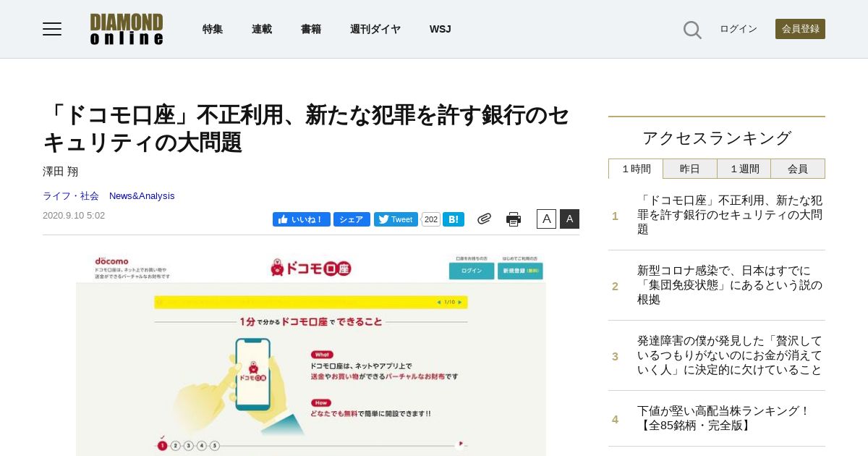Viewport: 868px width, 456px height.
Task: Click the Twitter Tweet button
Action: pyautogui.click(x=396, y=219)
